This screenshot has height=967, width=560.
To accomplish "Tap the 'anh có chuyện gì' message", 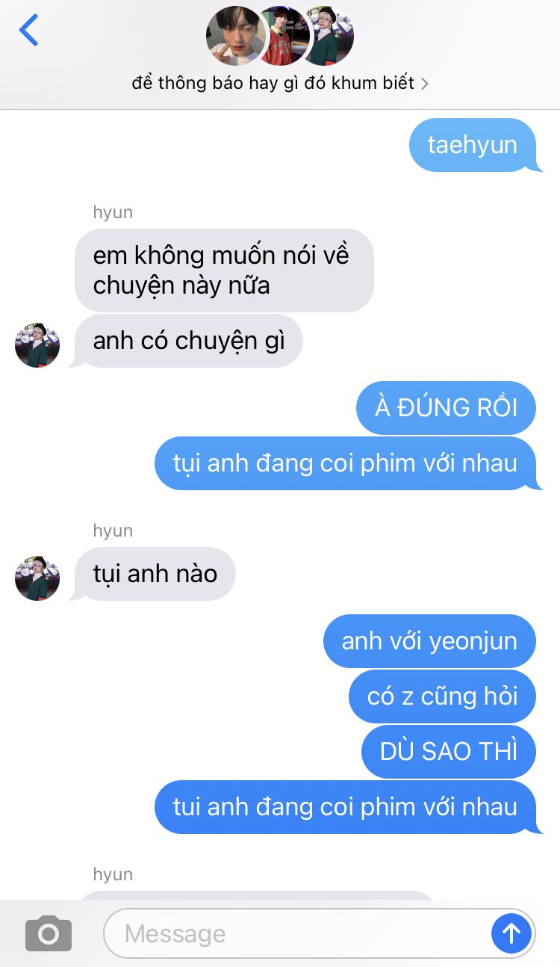I will tap(188, 341).
